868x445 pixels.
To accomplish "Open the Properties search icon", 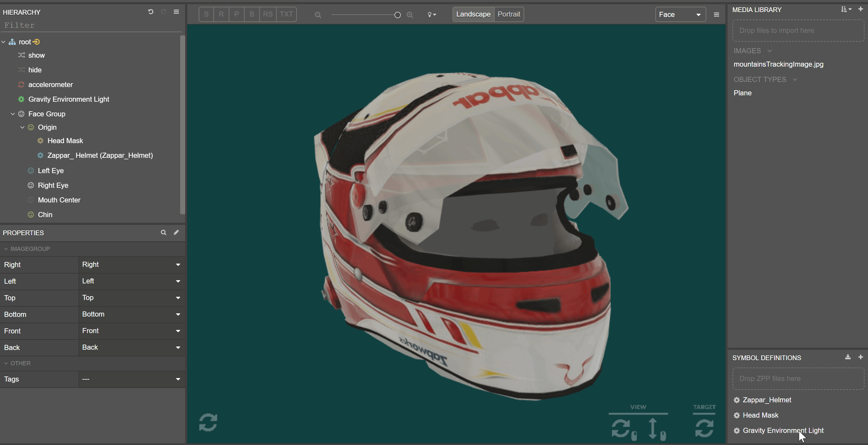I will coord(163,232).
